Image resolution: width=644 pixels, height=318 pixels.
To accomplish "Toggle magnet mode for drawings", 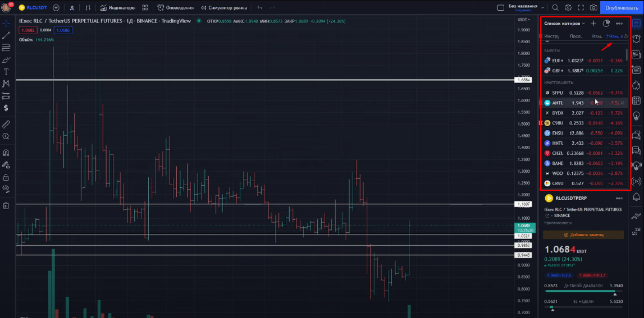I will click(6, 153).
